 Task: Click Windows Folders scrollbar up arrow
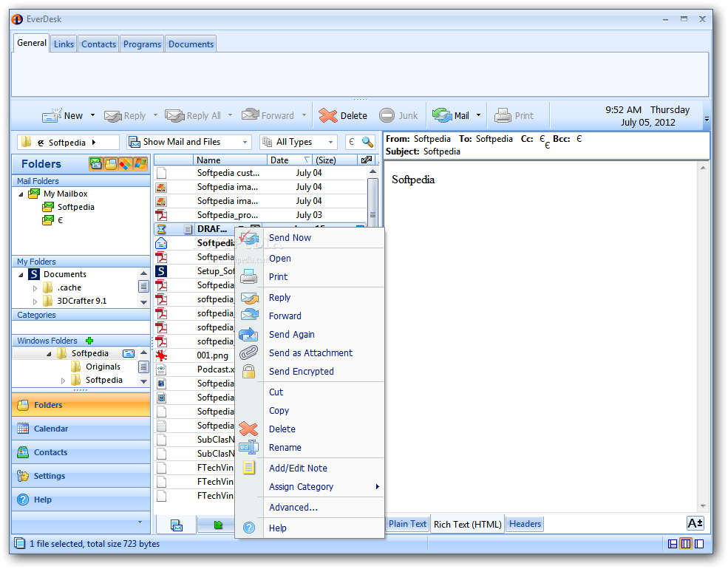[x=143, y=352]
